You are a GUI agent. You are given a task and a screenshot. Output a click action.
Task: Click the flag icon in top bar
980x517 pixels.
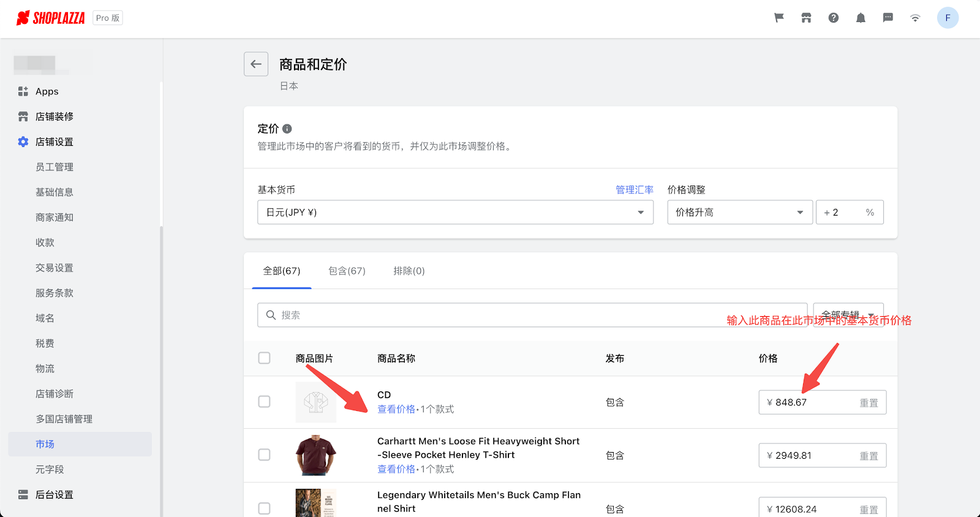pos(779,18)
